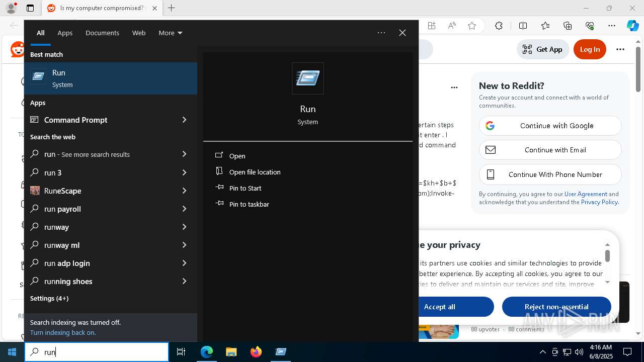Image resolution: width=644 pixels, height=362 pixels.
Task: Click the post options three-dot icon
Action: click(454, 87)
